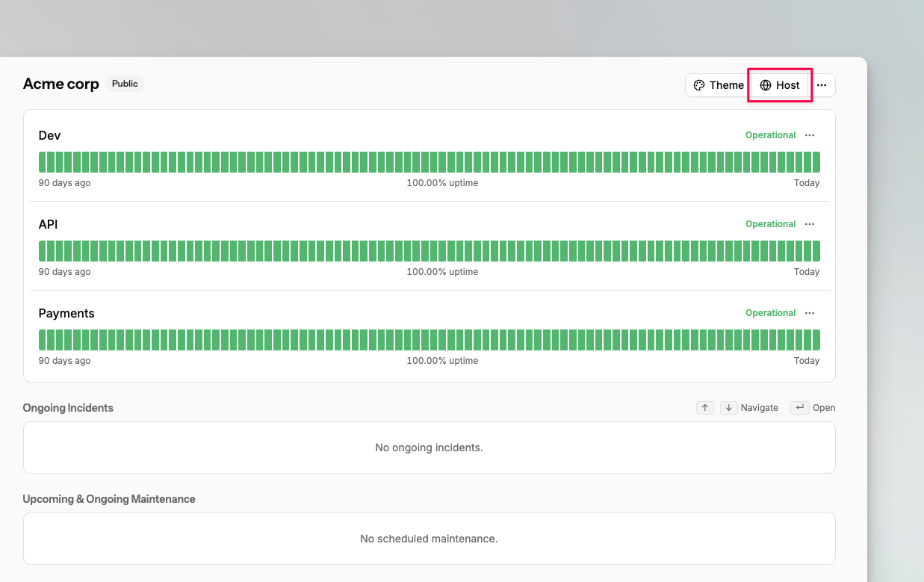Click the down arrow navigate key
Image resolution: width=924 pixels, height=582 pixels.
pyautogui.click(x=729, y=408)
